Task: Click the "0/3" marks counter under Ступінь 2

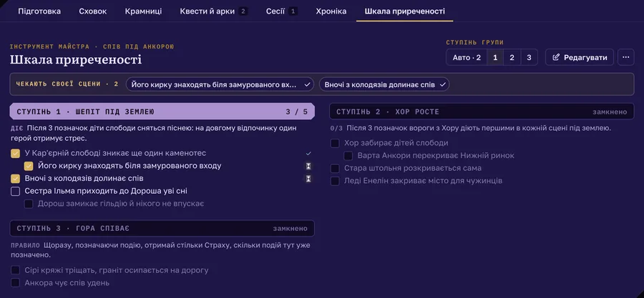Action: click(x=336, y=129)
